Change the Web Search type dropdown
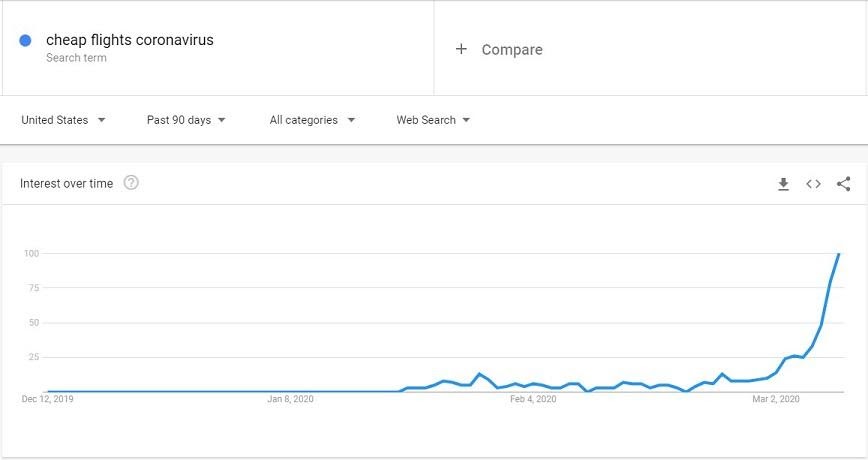Viewport: 868px width, 460px height. [433, 120]
